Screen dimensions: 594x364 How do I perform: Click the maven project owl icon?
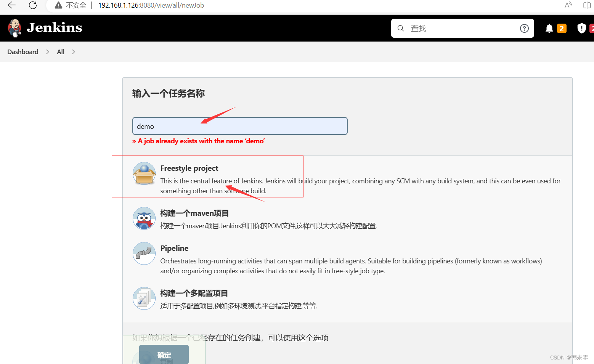click(x=144, y=218)
